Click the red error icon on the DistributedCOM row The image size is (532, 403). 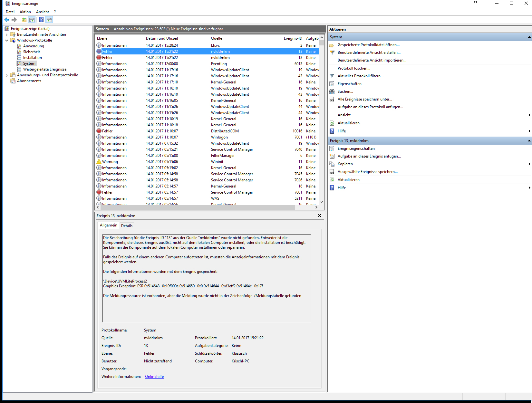(x=99, y=131)
